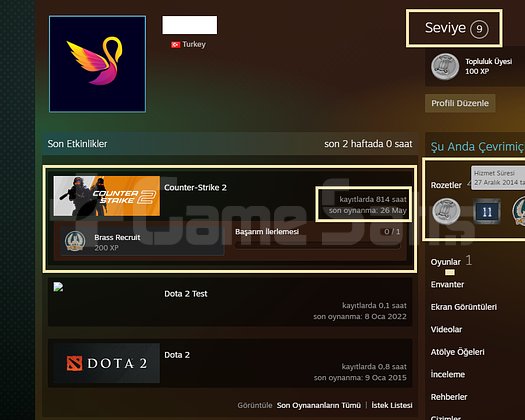Click the Topluluk Üyesi badge icon
The height and width of the screenshot is (420, 525).
pyautogui.click(x=445, y=66)
